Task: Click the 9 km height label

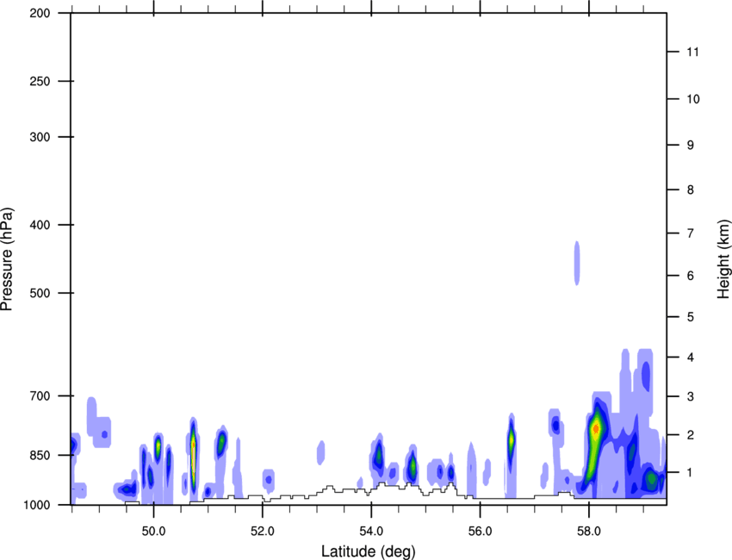Action: click(691, 146)
